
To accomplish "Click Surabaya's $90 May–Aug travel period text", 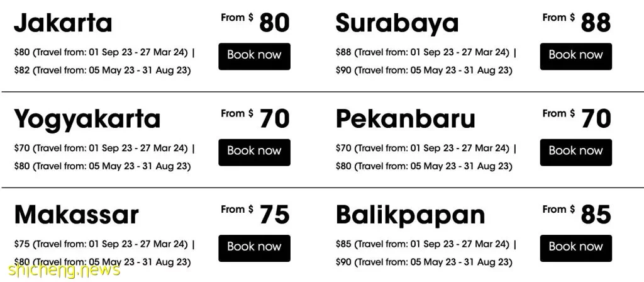I will (424, 70).
